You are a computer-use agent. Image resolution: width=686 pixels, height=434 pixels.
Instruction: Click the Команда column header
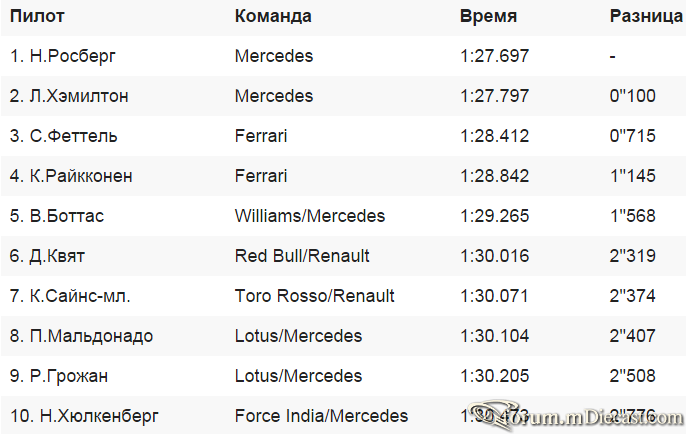click(273, 16)
